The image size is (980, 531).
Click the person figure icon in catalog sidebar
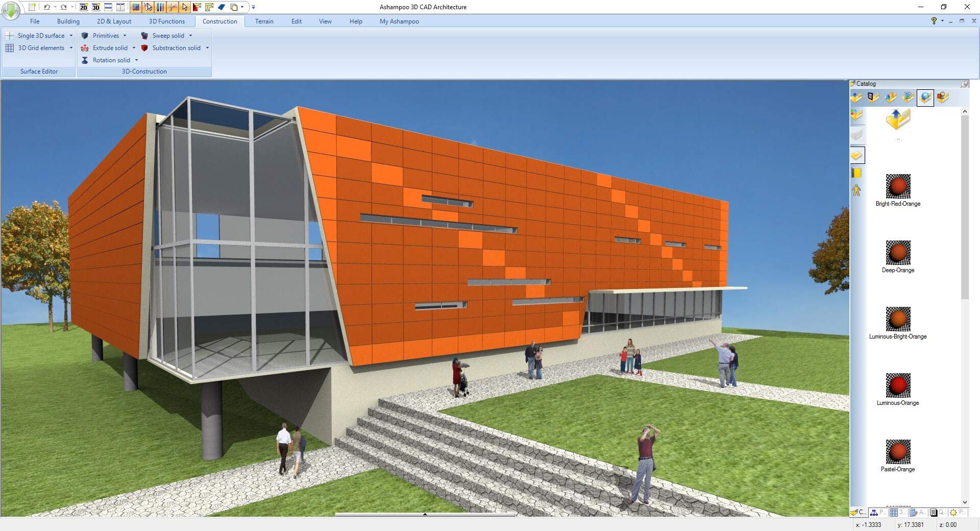[856, 190]
